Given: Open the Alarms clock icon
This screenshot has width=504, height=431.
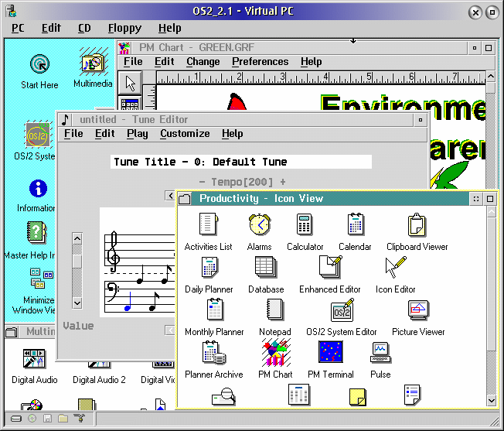Looking at the screenshot, I should tap(259, 224).
